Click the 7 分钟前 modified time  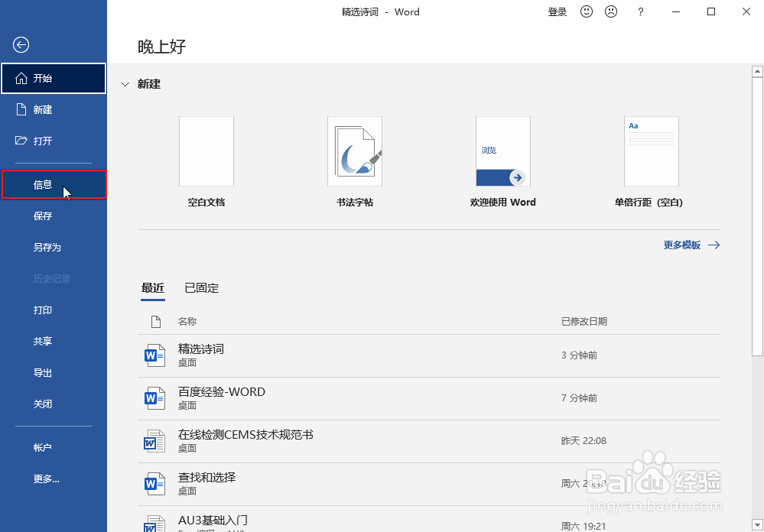coord(580,398)
